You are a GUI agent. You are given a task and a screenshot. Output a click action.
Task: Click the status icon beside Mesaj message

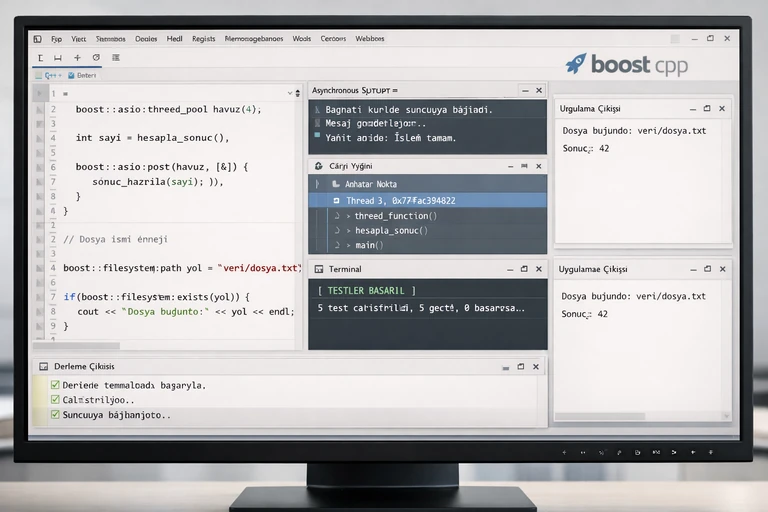(317, 123)
